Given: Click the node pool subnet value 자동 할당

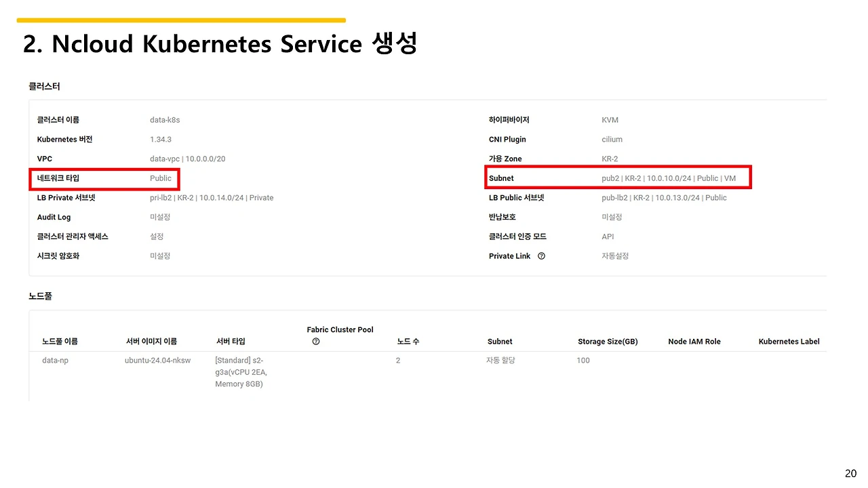Looking at the screenshot, I should 500,361.
